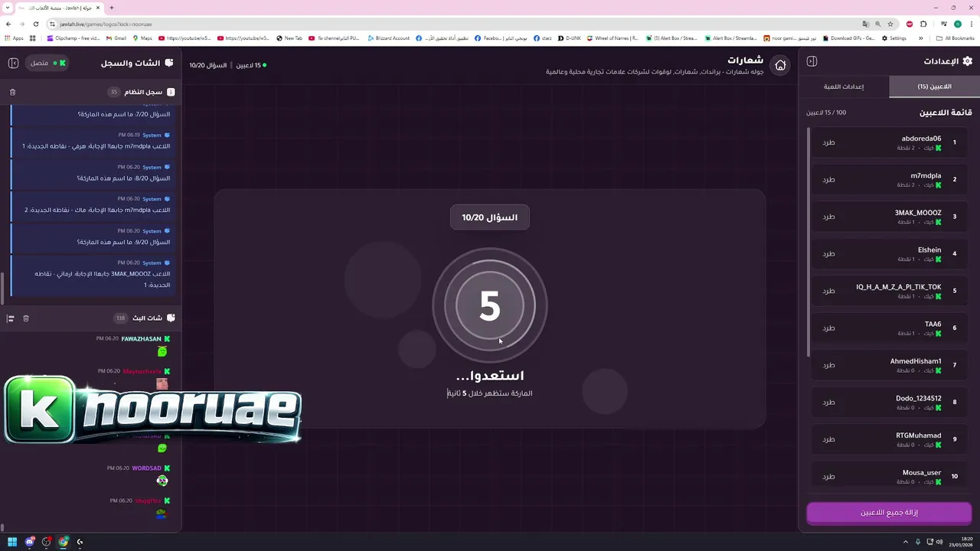This screenshot has height=551, width=980.
Task: Reload the page with refresh icon
Action: pyautogui.click(x=36, y=24)
